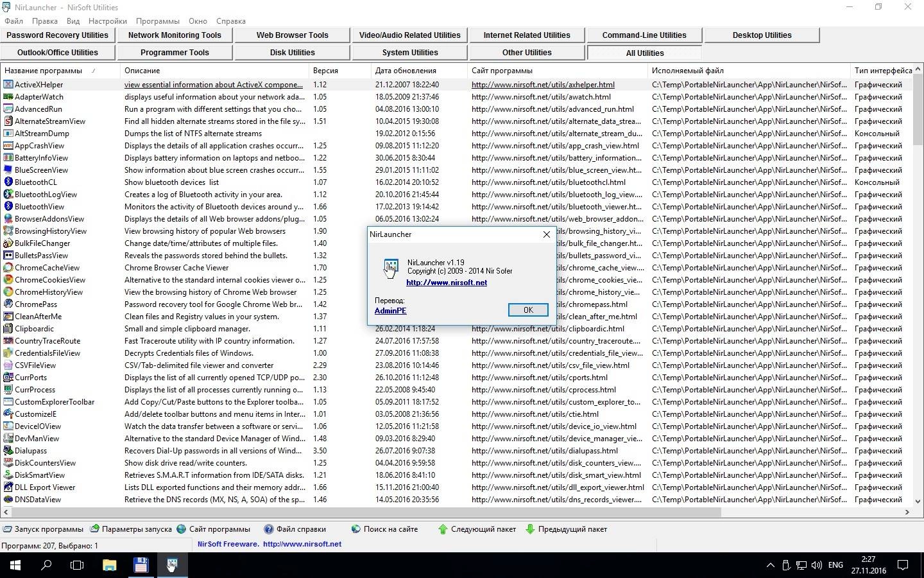The height and width of the screenshot is (578, 924).
Task: Click the status bar nirsoft.net link
Action: (x=302, y=544)
